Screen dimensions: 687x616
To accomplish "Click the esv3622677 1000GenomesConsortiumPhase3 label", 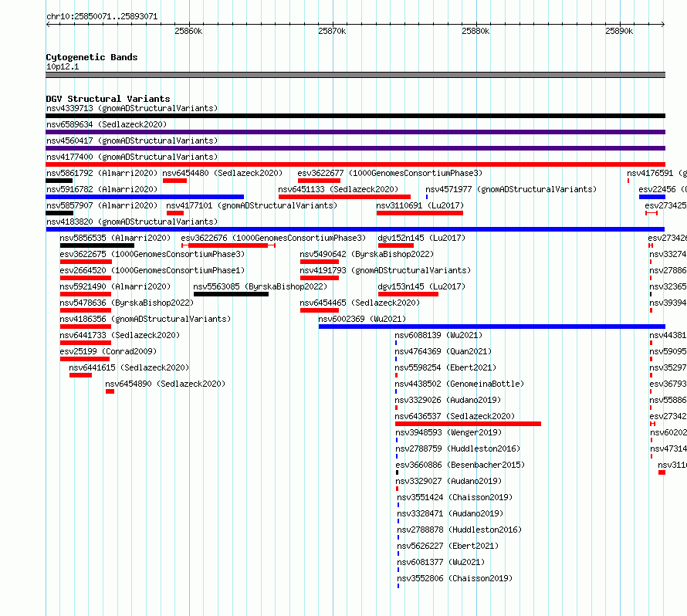I will pos(390,173).
